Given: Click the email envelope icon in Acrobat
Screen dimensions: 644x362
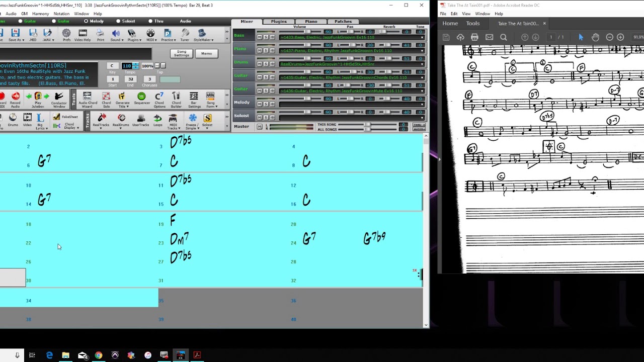Looking at the screenshot, I should [489, 37].
